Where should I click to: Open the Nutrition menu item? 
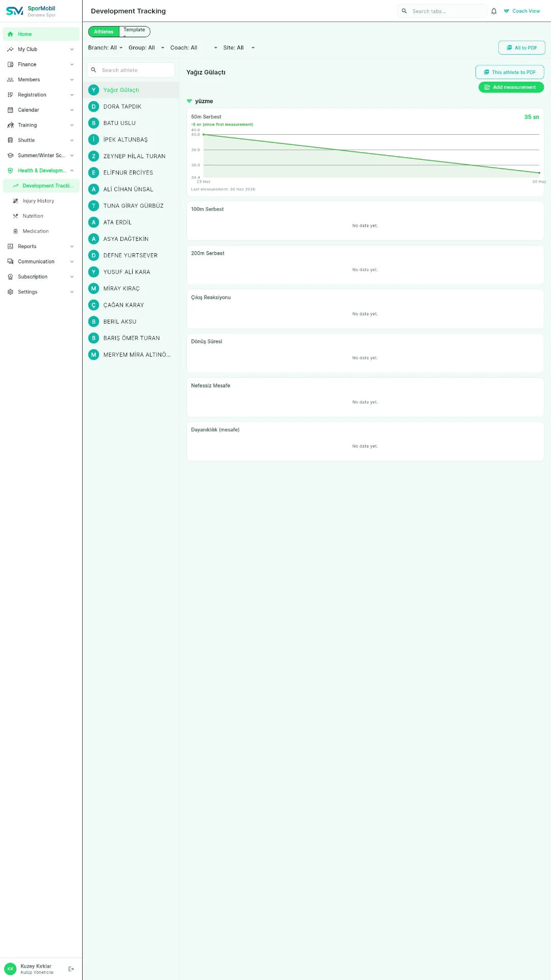[x=41, y=216]
